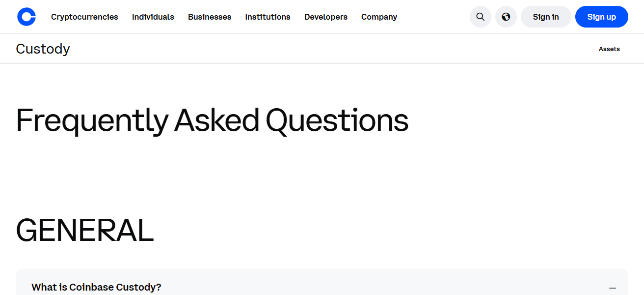Viewport: 644px width, 295px height.
Task: Click the word "Frequently" in the heading
Action: pyautogui.click(x=92, y=121)
